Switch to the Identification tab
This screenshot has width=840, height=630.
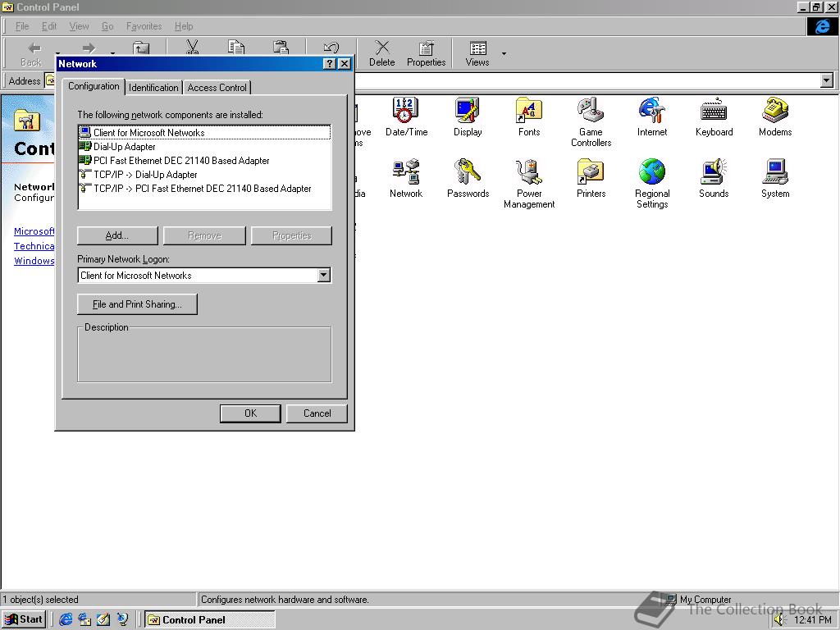tap(153, 88)
